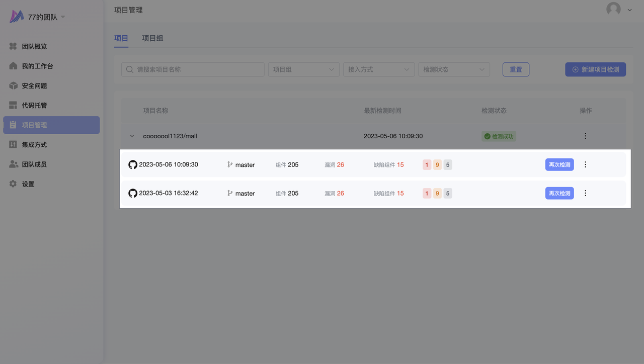Click 再次检测 on the 2023-05-06 row
The height and width of the screenshot is (364, 644).
pos(559,164)
